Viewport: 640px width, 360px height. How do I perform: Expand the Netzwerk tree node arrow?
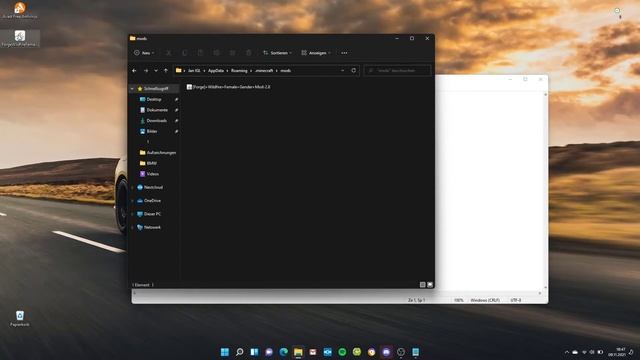[x=132, y=228]
